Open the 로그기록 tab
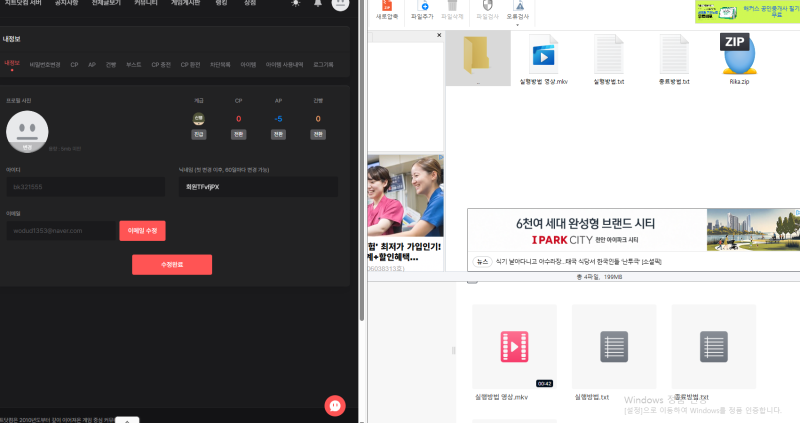 (x=323, y=64)
